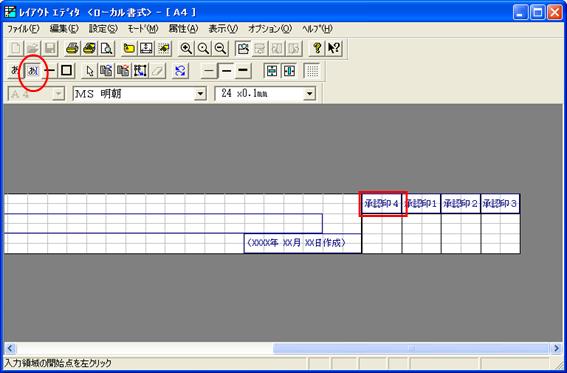Click the yellow sparkle toolbar icon
This screenshot has width=567, height=373.
click(x=163, y=48)
